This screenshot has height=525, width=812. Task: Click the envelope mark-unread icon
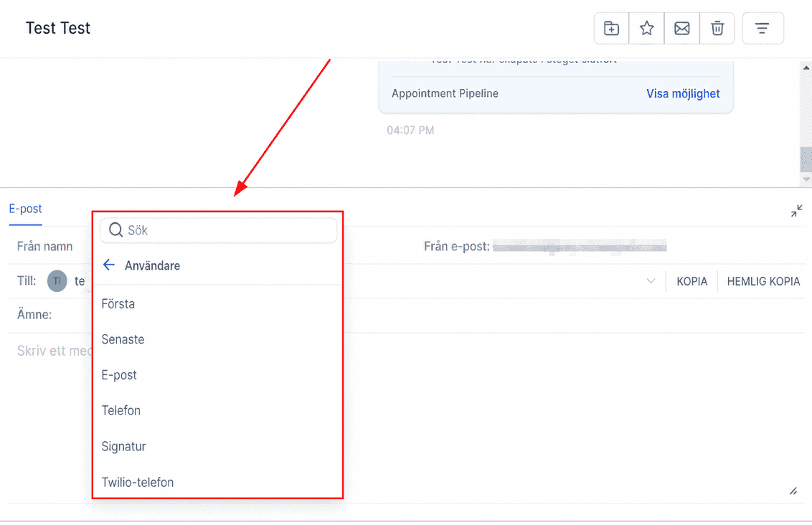coord(681,29)
